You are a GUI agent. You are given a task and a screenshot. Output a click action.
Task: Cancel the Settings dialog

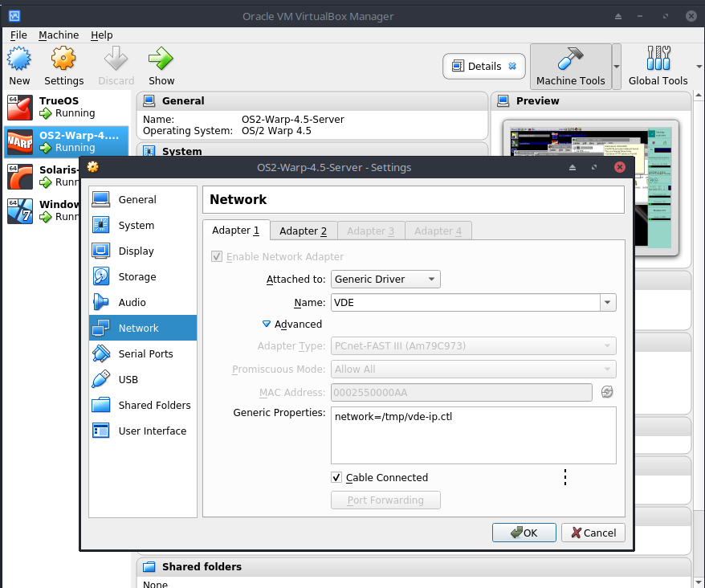[x=593, y=533]
